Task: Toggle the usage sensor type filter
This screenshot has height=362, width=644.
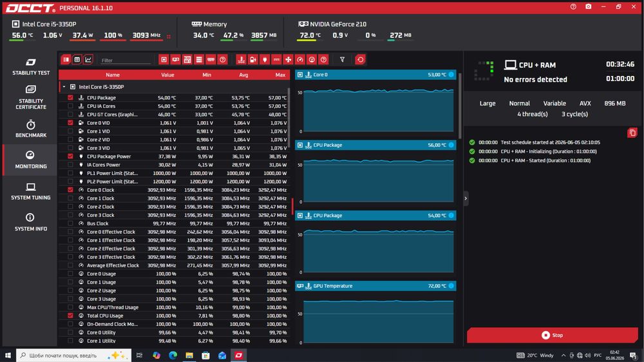Action: point(312,59)
